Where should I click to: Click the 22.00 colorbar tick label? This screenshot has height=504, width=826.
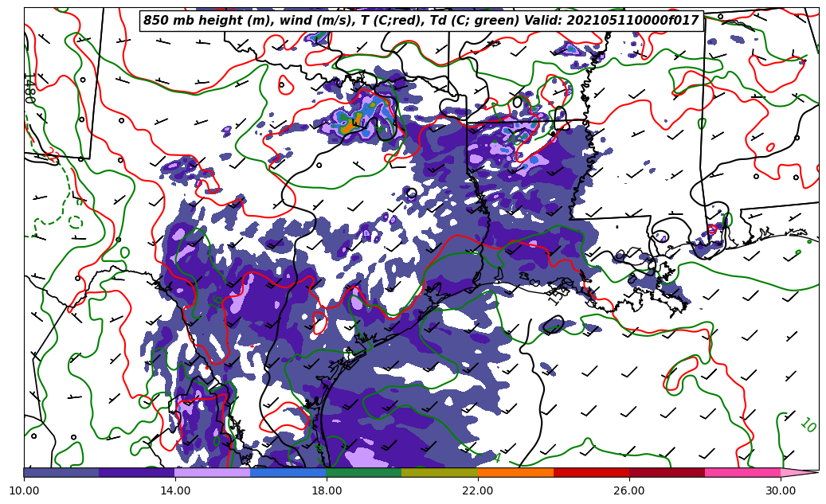point(479,490)
